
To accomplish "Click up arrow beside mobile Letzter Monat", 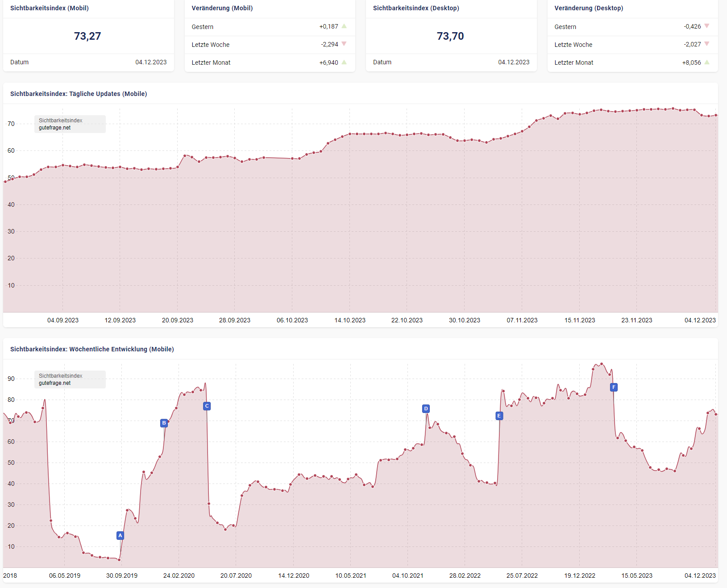I will point(344,63).
